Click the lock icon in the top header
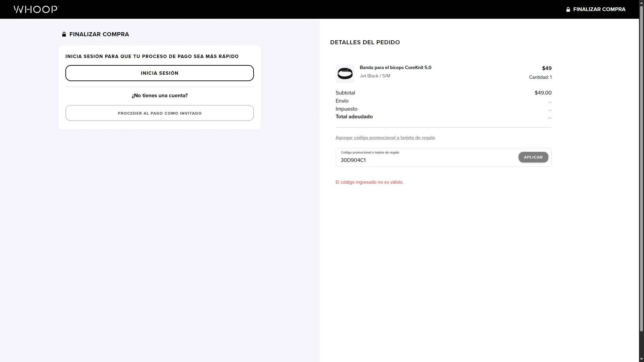This screenshot has height=362, width=644. pos(568,9)
